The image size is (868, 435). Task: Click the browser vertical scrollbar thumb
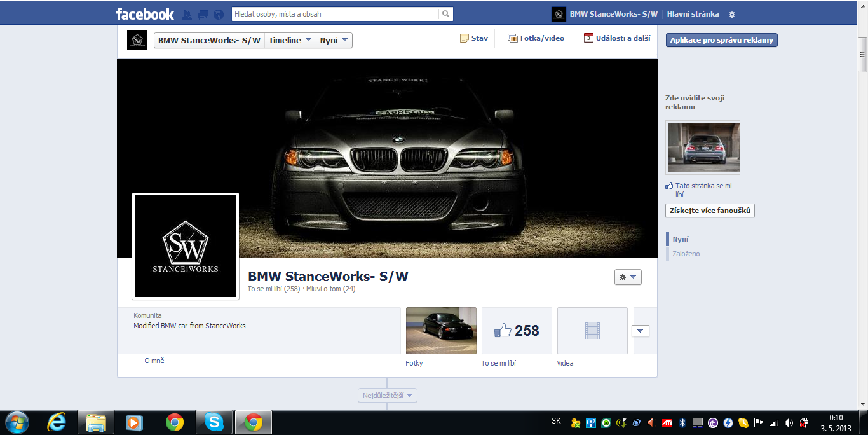[x=862, y=55]
